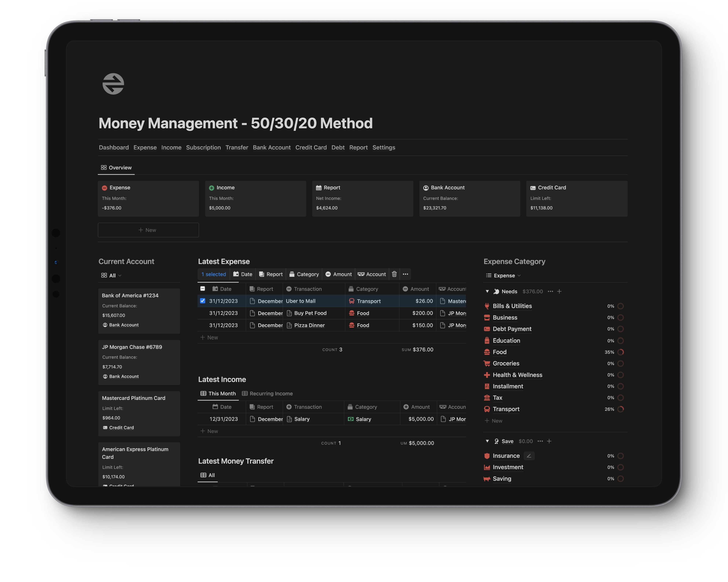Open the Mastercard Platinum Card card
This screenshot has height=582, width=728.
(x=139, y=414)
